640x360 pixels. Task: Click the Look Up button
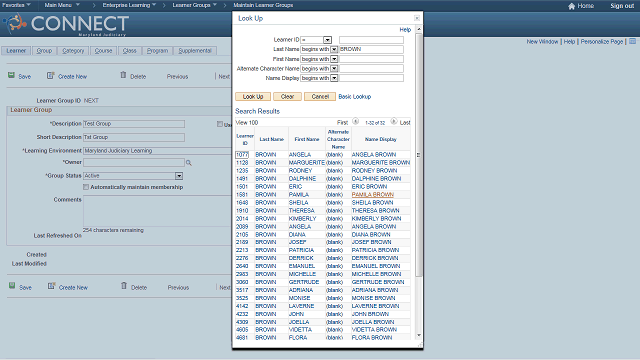coord(253,97)
